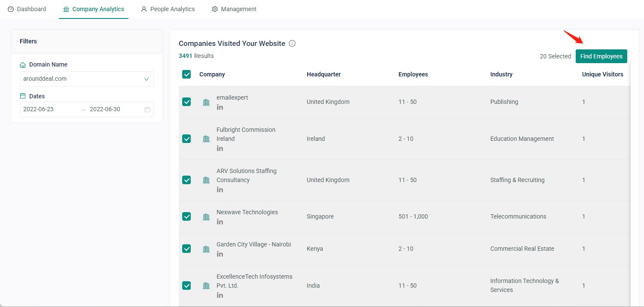The width and height of the screenshot is (644, 307).
Task: Deselect Nexwave Technologies checkbox
Action: 186,216
